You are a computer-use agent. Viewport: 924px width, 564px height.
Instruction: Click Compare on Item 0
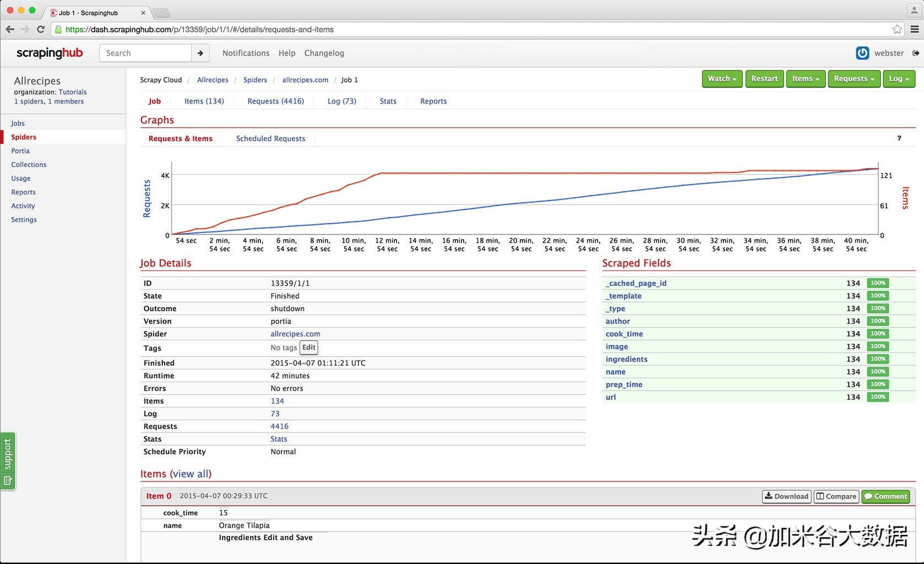coord(836,496)
